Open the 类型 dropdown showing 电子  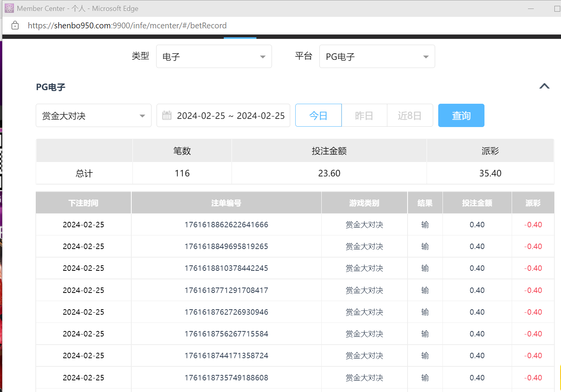point(214,57)
